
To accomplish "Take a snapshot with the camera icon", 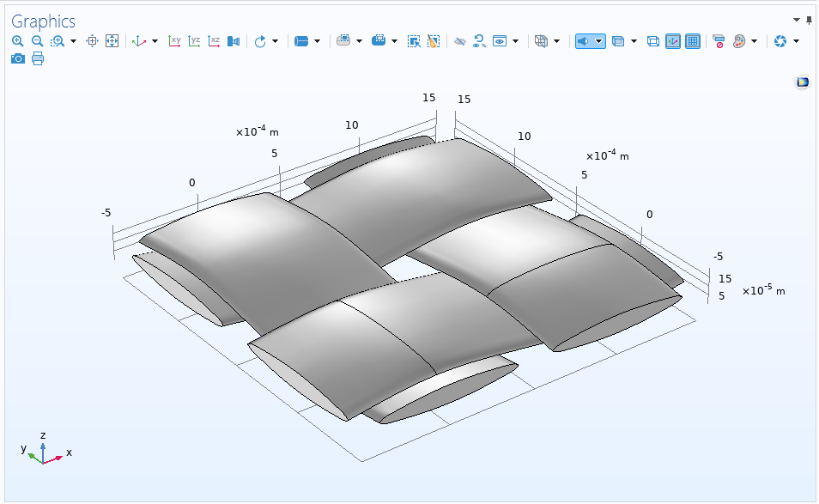I will pos(17,58).
